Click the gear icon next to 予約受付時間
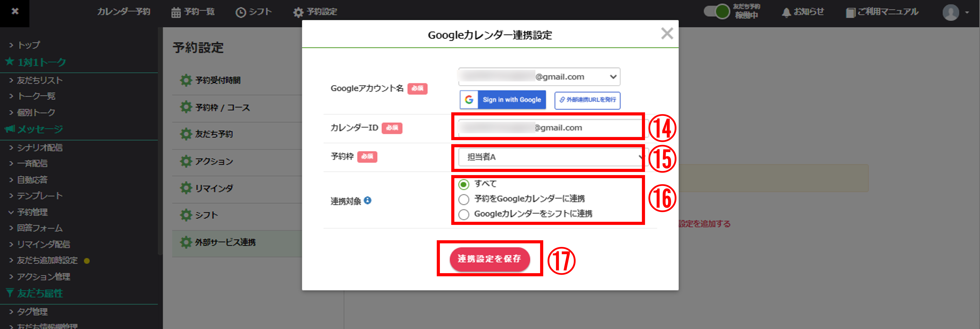 click(x=186, y=80)
